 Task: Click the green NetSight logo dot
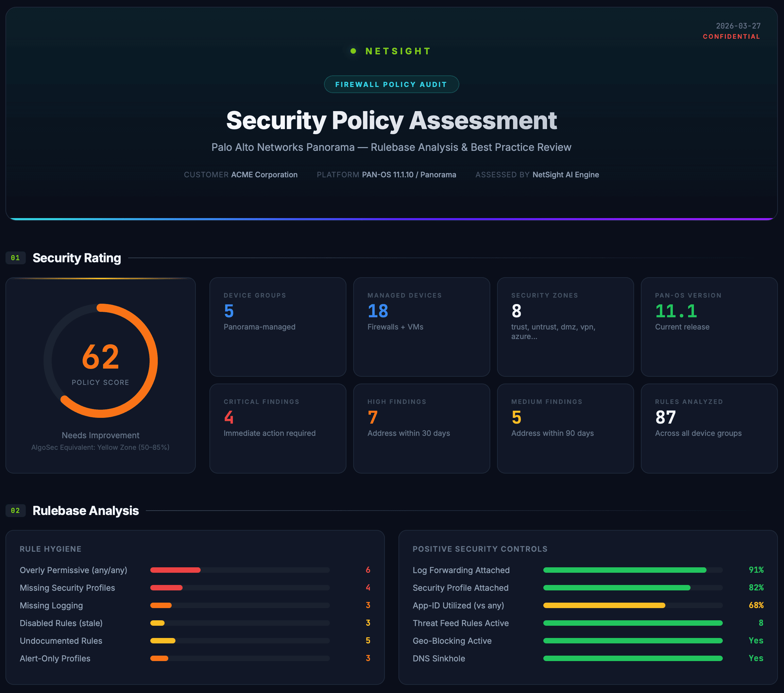353,51
